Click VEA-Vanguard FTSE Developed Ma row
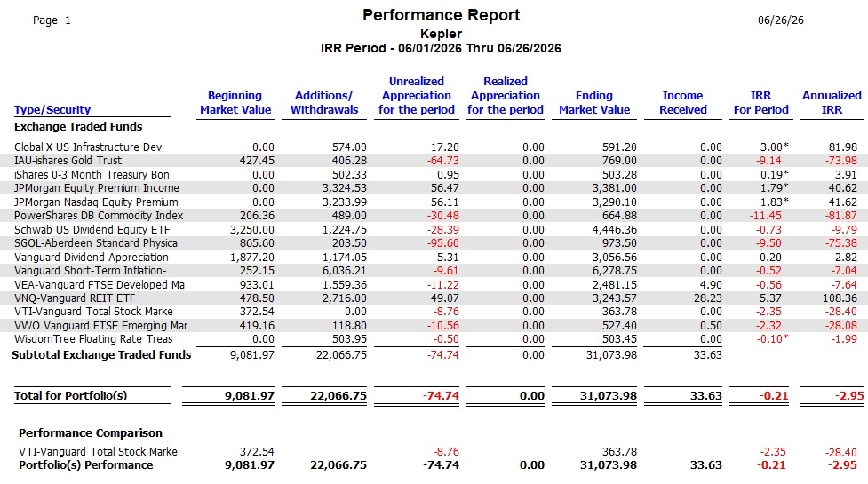This screenshot has height=484, width=868. (x=434, y=284)
